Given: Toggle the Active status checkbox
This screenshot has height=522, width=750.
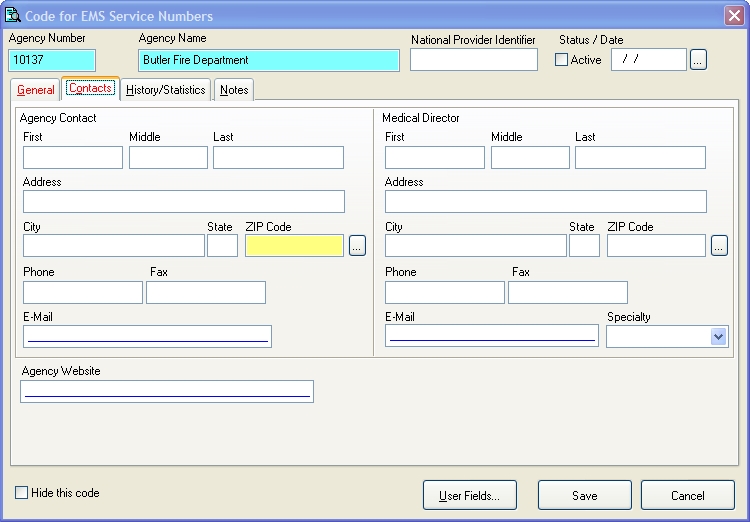Looking at the screenshot, I should (x=561, y=60).
